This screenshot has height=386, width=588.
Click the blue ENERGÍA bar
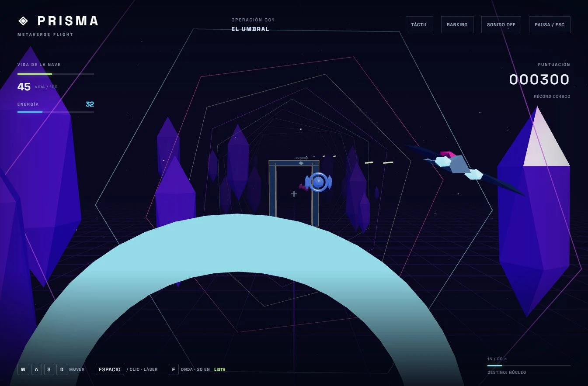pyautogui.click(x=56, y=112)
